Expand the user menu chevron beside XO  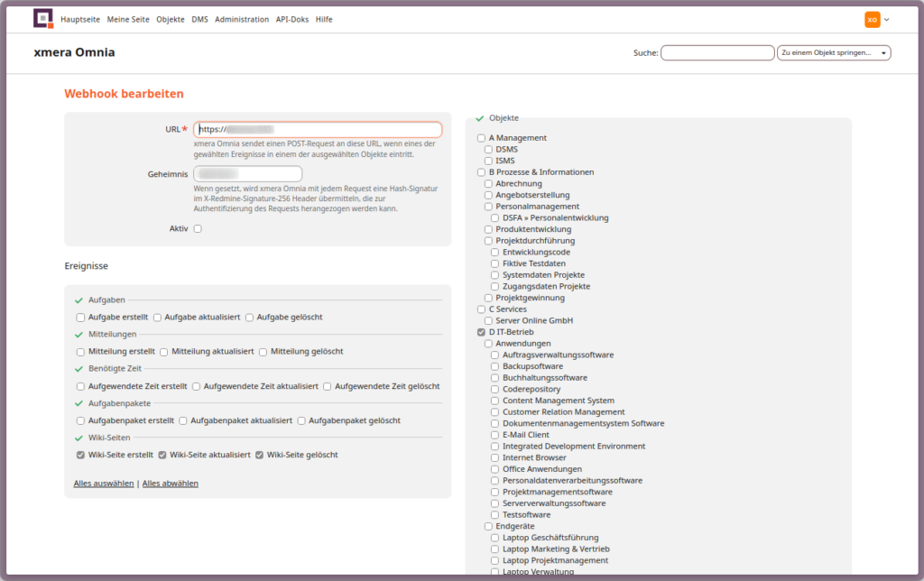pyautogui.click(x=886, y=20)
